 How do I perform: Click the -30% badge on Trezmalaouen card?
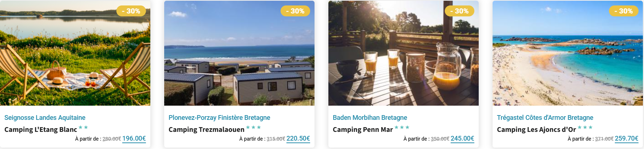295,11
